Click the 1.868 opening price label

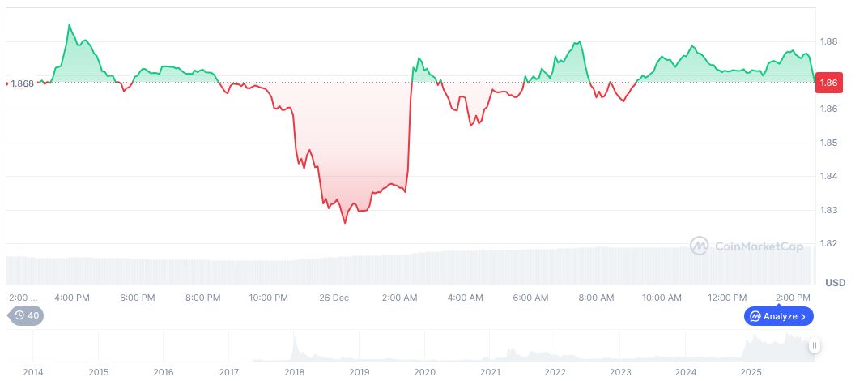(x=22, y=83)
